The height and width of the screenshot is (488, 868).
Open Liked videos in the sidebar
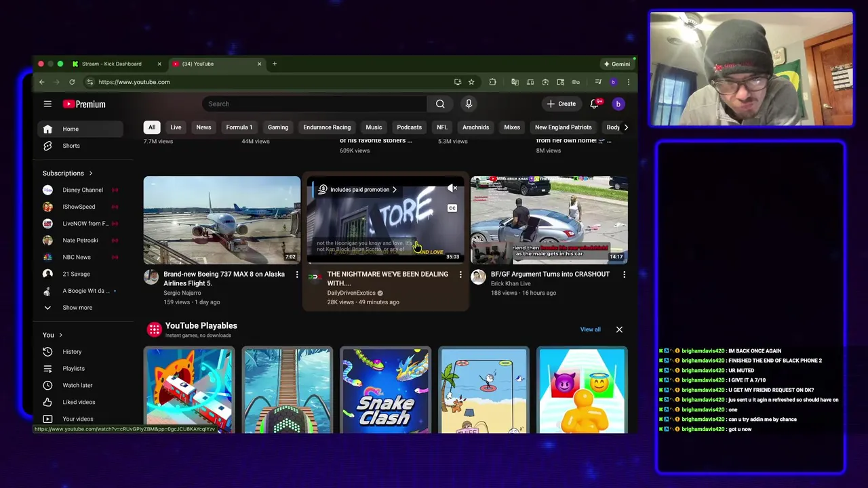(81, 402)
